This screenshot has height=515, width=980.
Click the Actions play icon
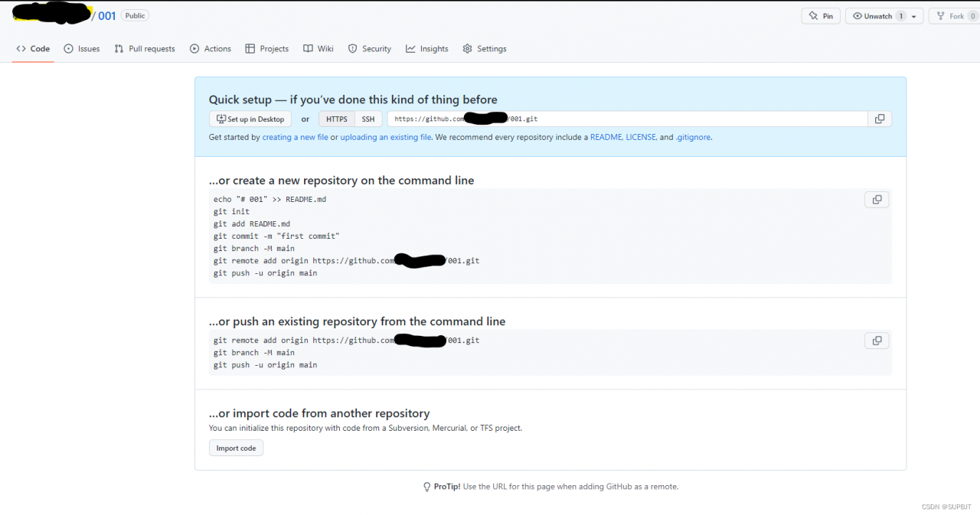194,48
